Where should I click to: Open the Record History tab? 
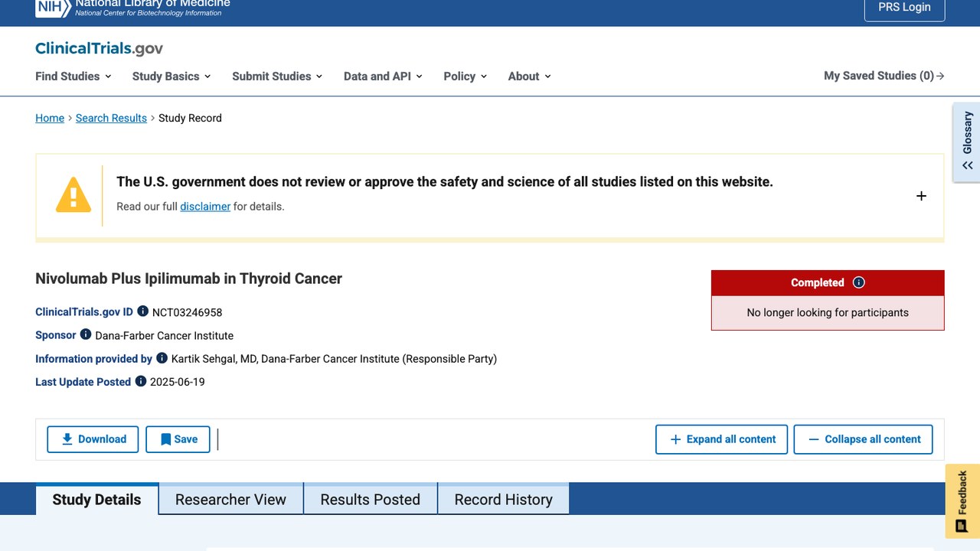tap(503, 500)
